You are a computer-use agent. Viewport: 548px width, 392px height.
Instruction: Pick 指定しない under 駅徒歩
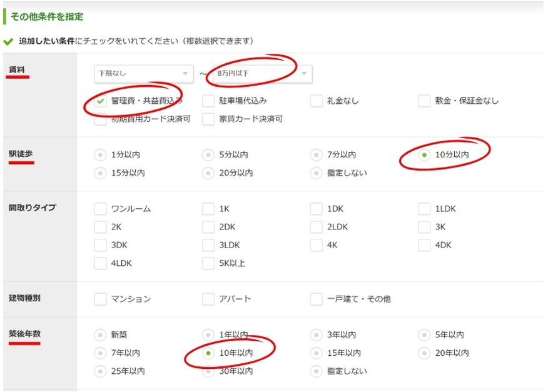coord(317,173)
